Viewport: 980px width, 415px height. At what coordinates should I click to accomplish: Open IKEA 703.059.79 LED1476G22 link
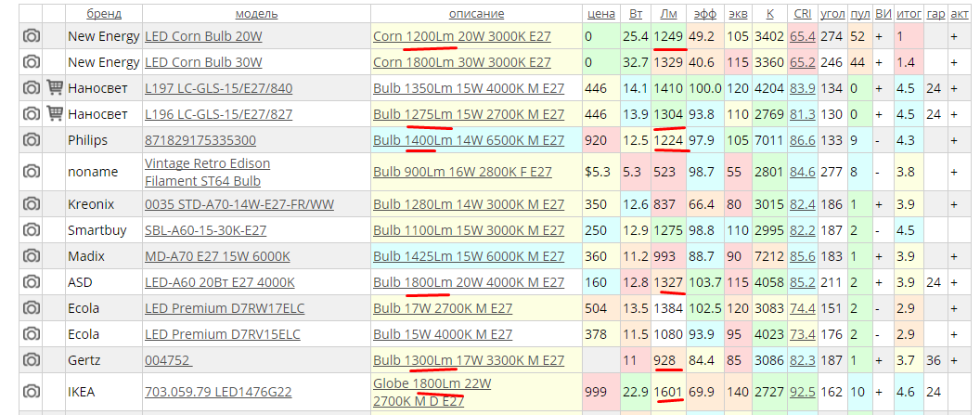click(218, 392)
